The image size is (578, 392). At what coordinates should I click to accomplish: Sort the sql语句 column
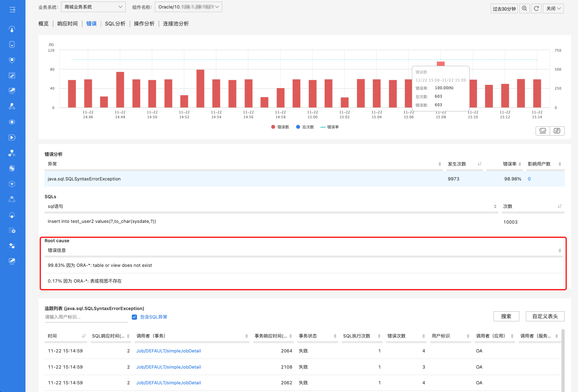(495, 206)
